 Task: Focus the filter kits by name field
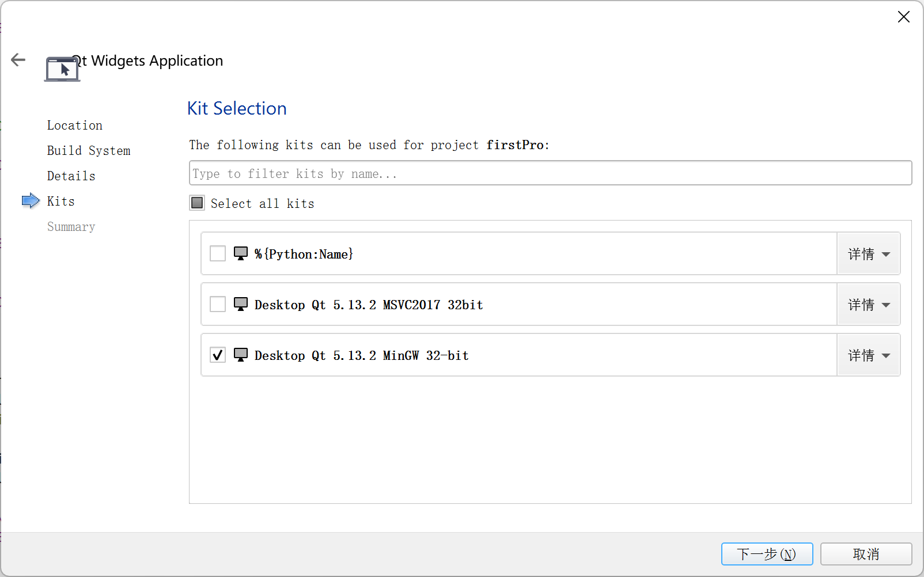pos(550,173)
